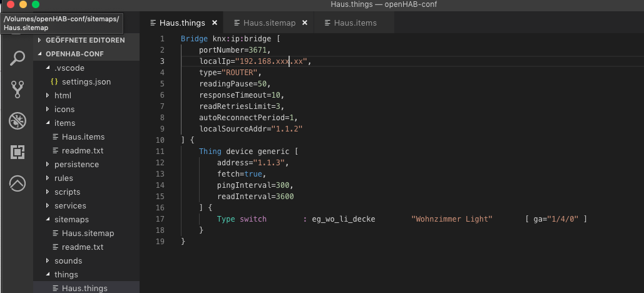
Task: Open Haus.sitemap in the sitemaps folder
Action: coord(88,234)
